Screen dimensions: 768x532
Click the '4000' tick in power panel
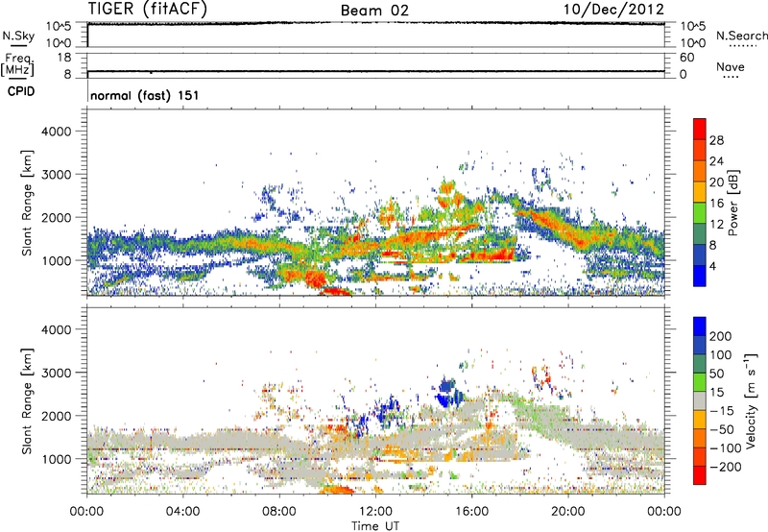[x=56, y=132]
